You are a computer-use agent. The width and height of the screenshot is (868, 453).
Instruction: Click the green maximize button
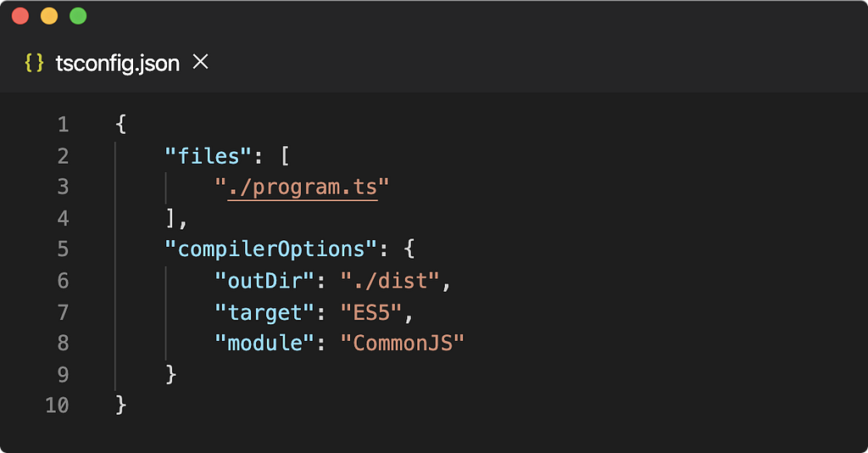[78, 16]
